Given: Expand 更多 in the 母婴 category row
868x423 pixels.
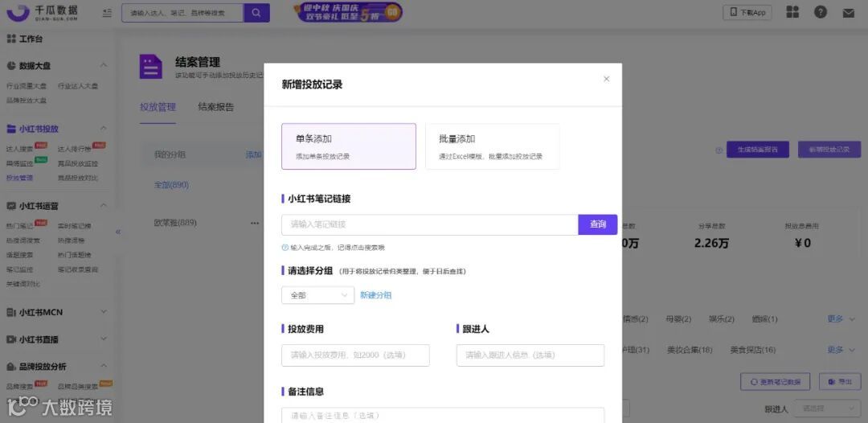Looking at the screenshot, I should [840, 319].
